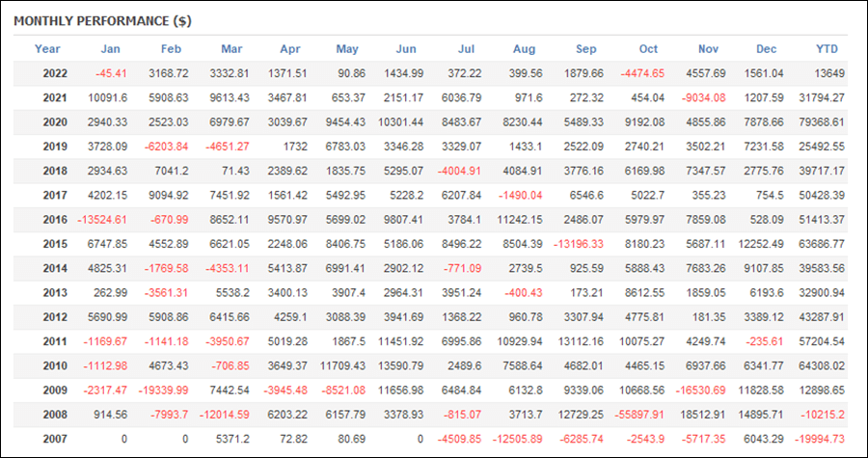
Task: Click the 2015 December value 12252.49
Action: (762, 244)
